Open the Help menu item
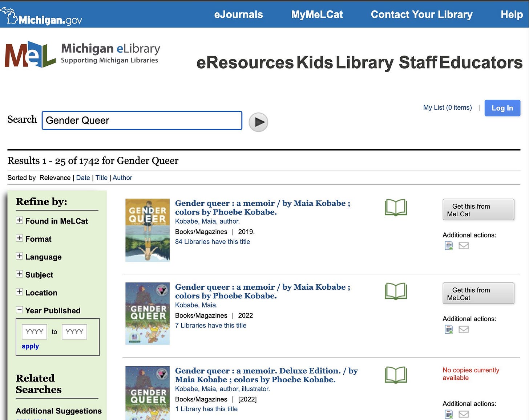Image resolution: width=529 pixels, height=420 pixels. click(512, 15)
